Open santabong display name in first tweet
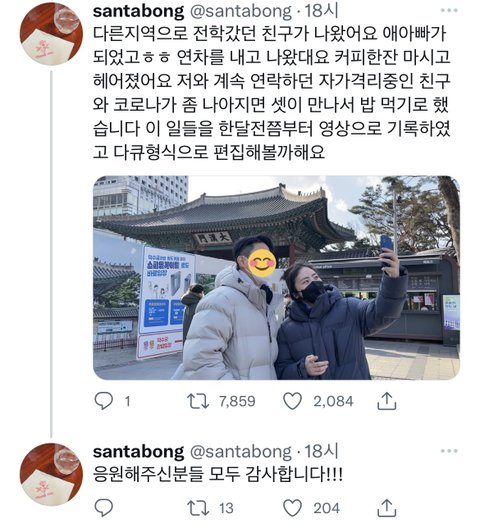480x523 pixels. click(x=138, y=11)
